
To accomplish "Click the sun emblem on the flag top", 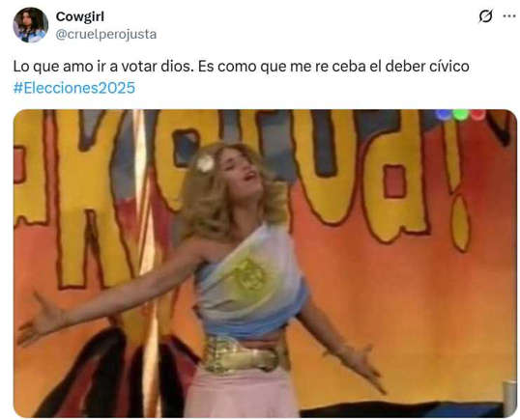I will pos(248,273).
